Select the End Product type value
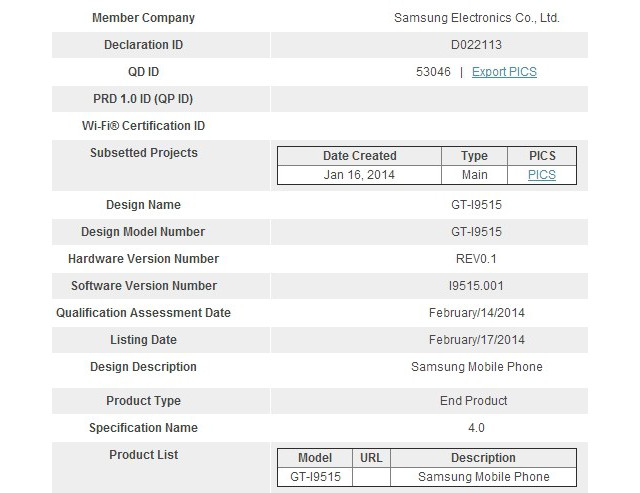The width and height of the screenshot is (640, 493). pyautogui.click(x=473, y=401)
